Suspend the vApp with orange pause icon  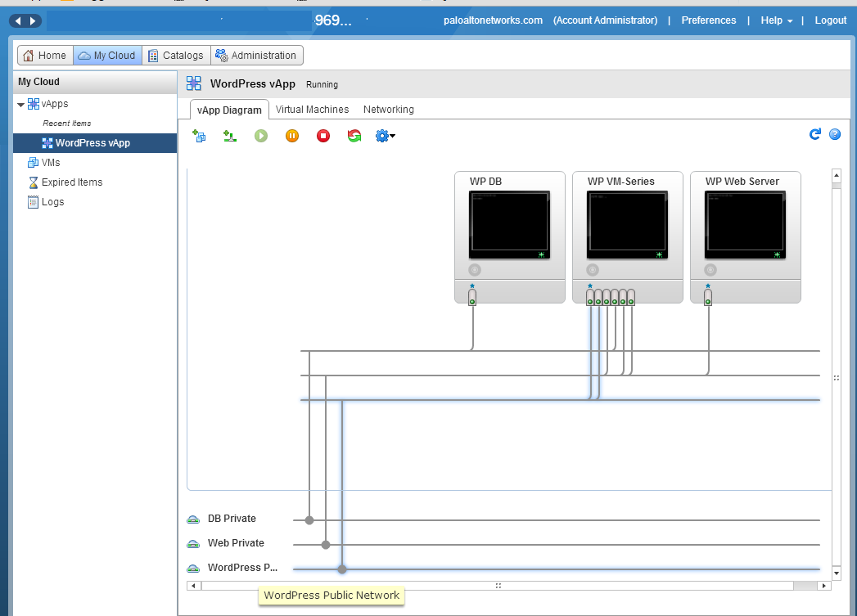pyautogui.click(x=292, y=136)
